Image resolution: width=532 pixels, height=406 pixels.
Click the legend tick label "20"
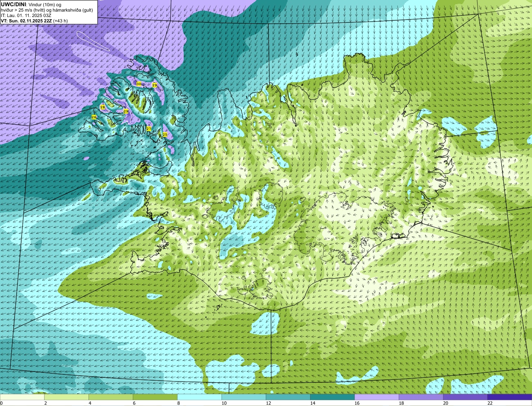point(446,403)
